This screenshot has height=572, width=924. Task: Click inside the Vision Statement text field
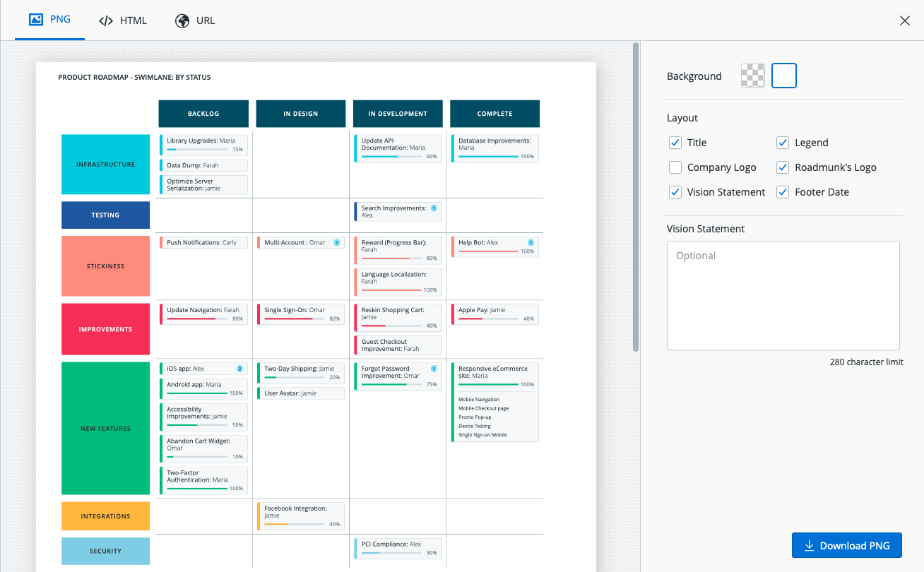pyautogui.click(x=783, y=295)
